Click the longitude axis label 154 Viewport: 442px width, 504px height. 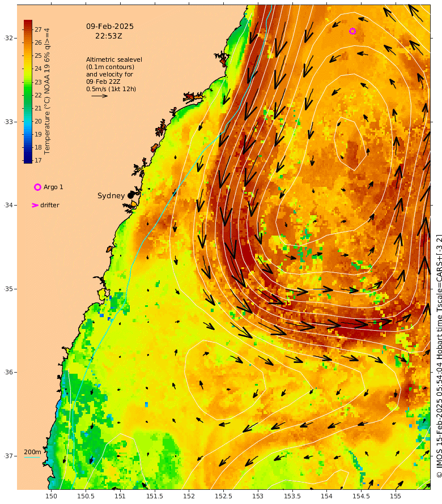[326, 496]
